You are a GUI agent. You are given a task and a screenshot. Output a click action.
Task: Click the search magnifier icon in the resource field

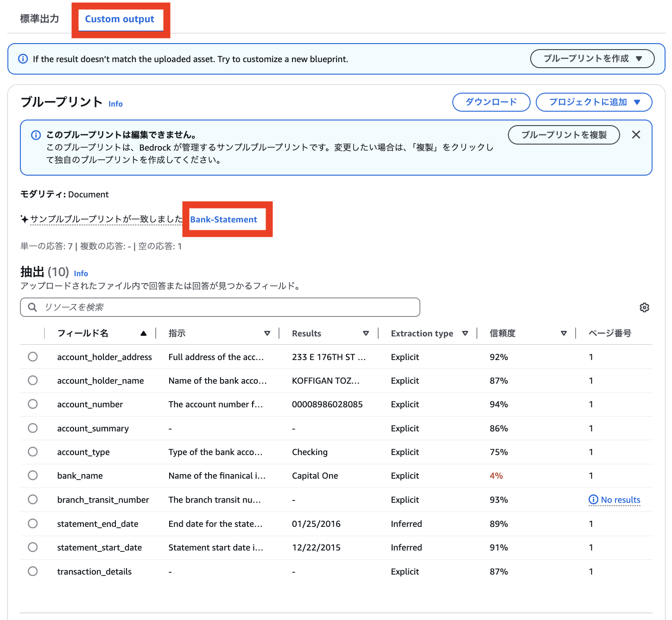[32, 307]
